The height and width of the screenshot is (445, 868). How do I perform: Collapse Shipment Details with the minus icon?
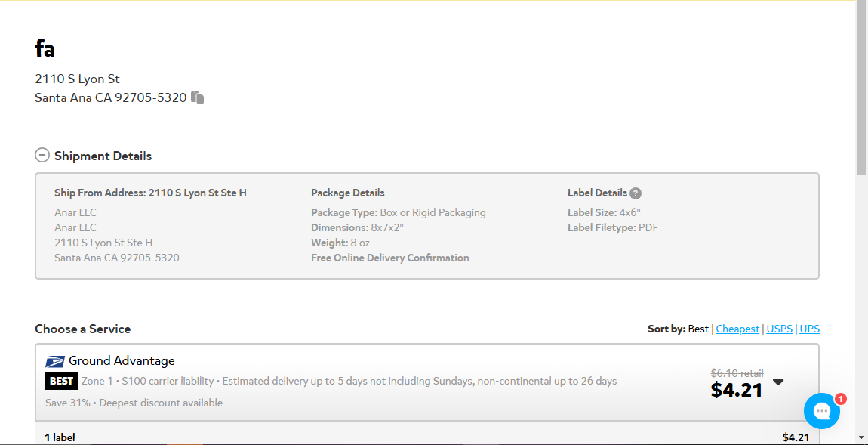click(42, 155)
